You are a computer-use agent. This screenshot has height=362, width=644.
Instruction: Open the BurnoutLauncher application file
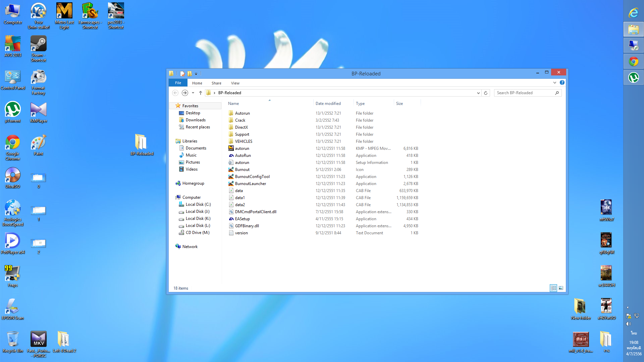[x=250, y=184]
